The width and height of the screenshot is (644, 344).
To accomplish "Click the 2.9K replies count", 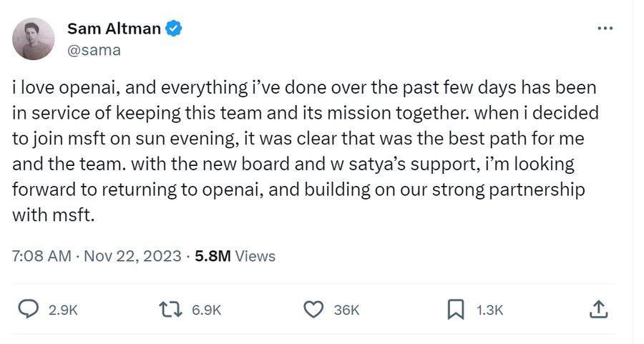I will click(63, 310).
